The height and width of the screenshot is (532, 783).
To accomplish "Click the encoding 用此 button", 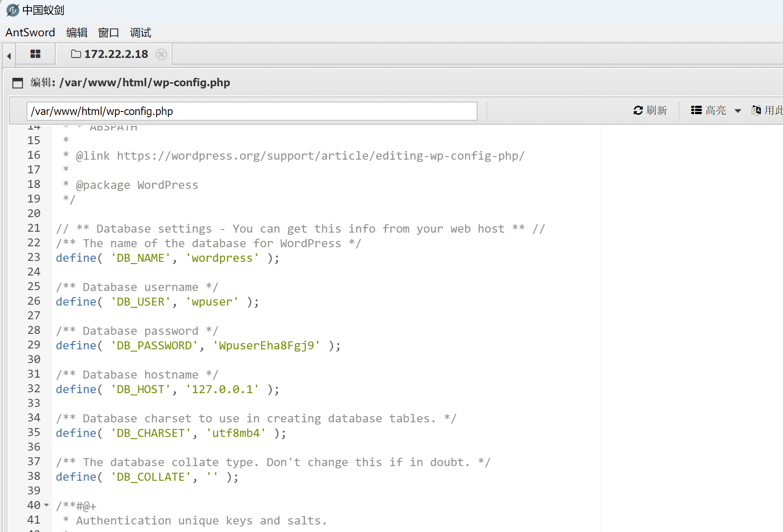I will [767, 110].
